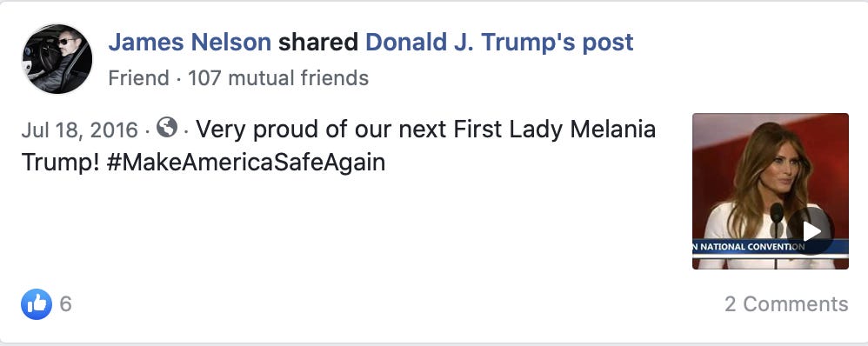Click the #MakeAmericaSafeAgain hashtag
The height and width of the screenshot is (346, 868).
tap(246, 163)
